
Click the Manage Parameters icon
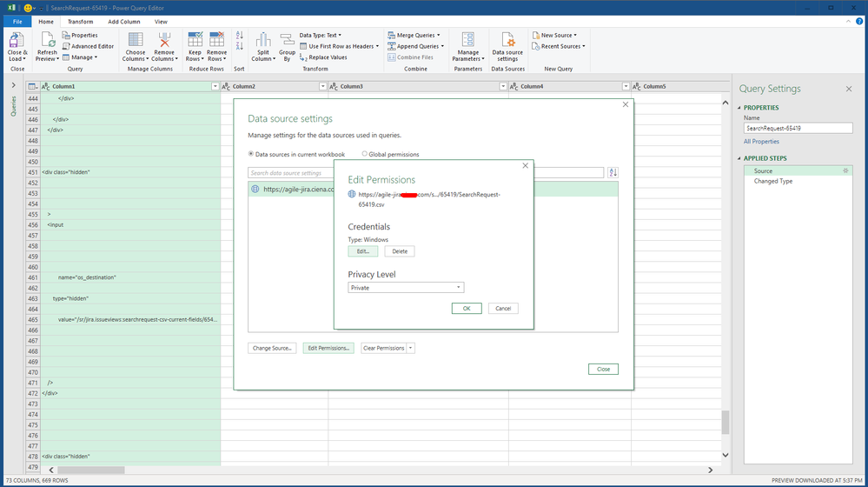point(467,47)
